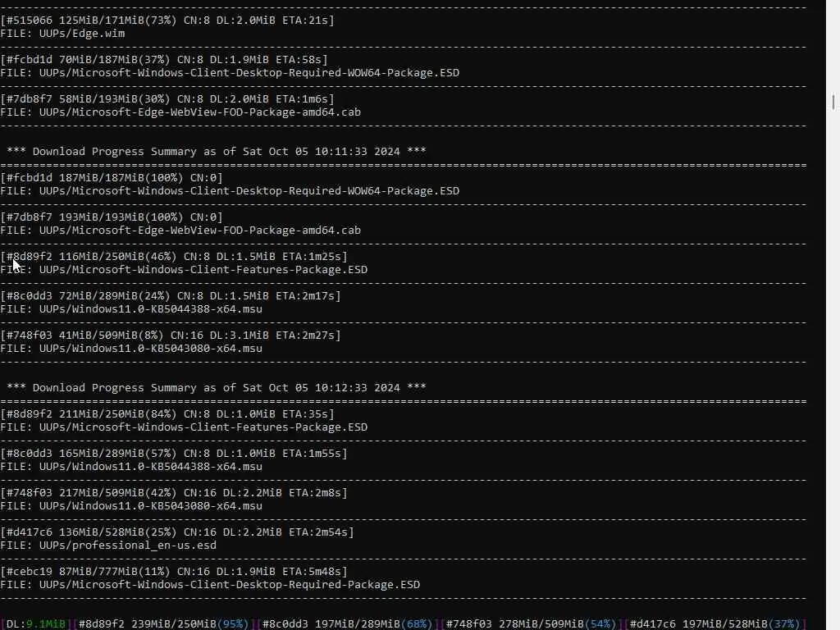Select the KB5044388 msu file line under the 24% status
Screen dimensions: 840x630
pyautogui.click(x=131, y=309)
